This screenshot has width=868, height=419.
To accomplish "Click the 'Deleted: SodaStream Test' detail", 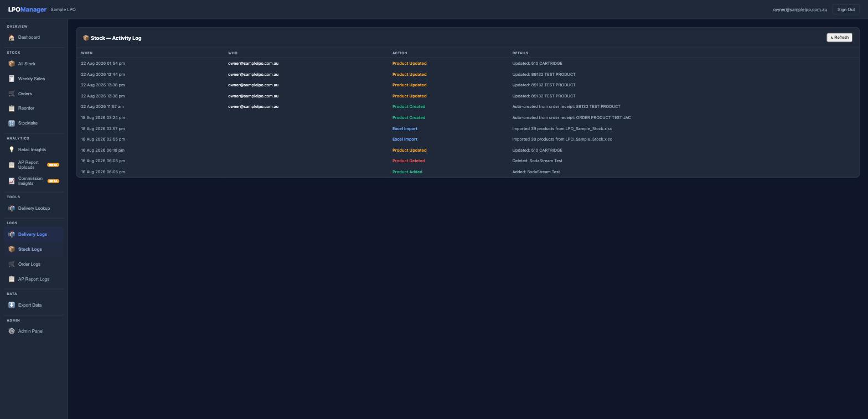I will pyautogui.click(x=538, y=161).
